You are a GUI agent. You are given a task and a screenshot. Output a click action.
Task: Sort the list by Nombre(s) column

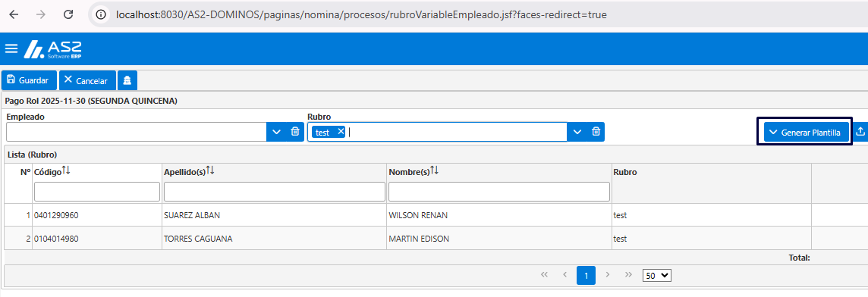pos(435,171)
